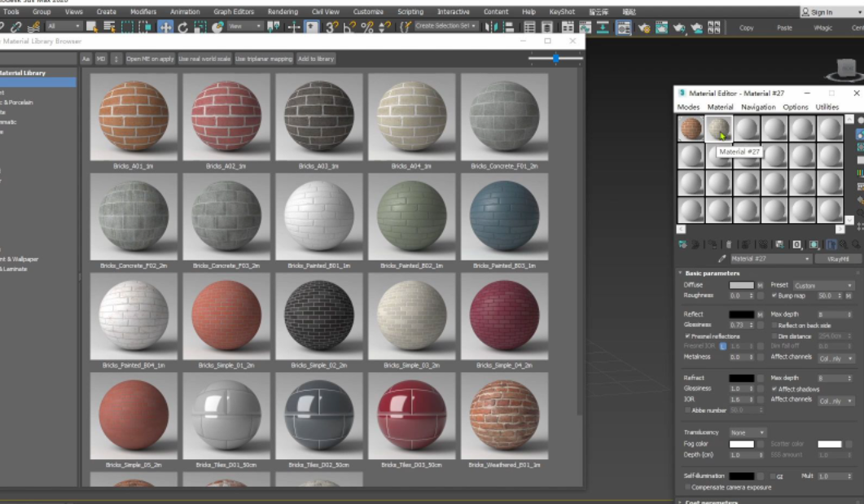The width and height of the screenshot is (864, 504).
Task: Open the Preset Custom dropdown
Action: (x=823, y=286)
